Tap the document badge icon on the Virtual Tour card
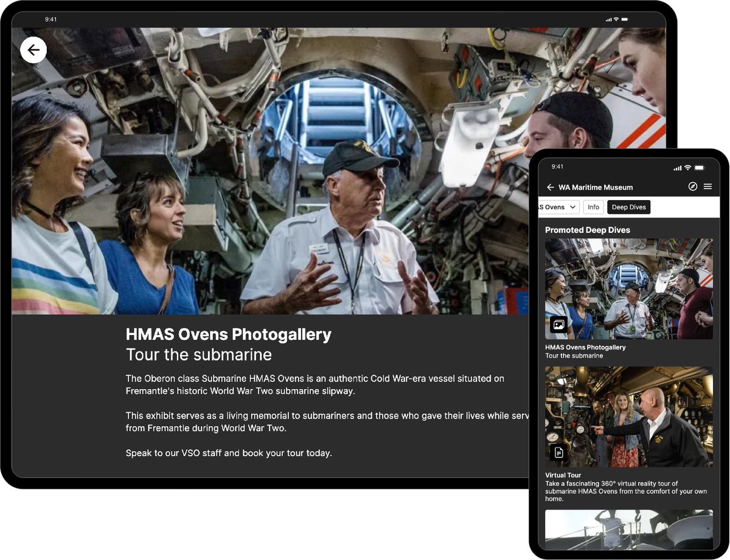Viewport: 730px width, 560px height. [x=558, y=452]
